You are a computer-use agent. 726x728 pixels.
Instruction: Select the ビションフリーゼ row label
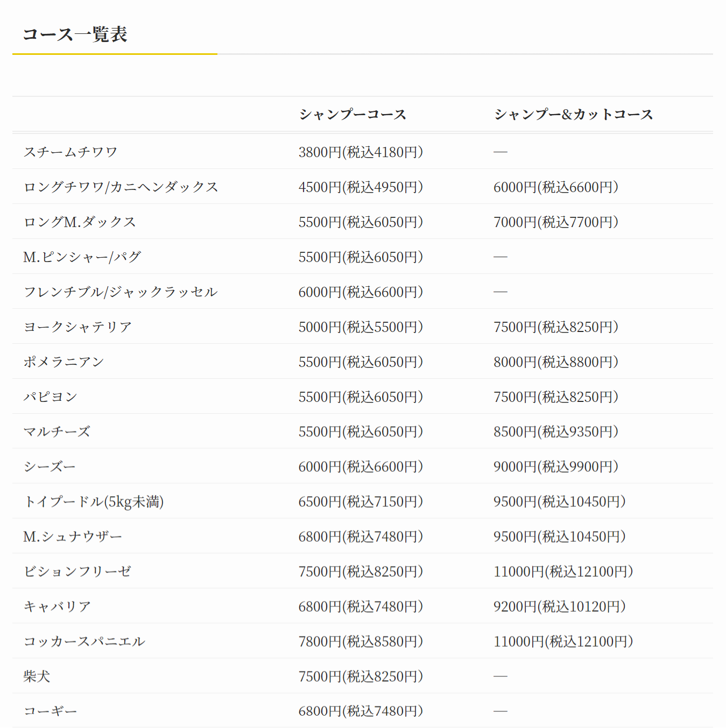click(x=77, y=571)
